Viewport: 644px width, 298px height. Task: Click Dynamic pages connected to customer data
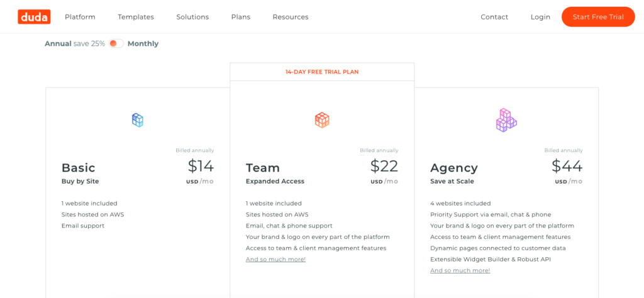(498, 248)
